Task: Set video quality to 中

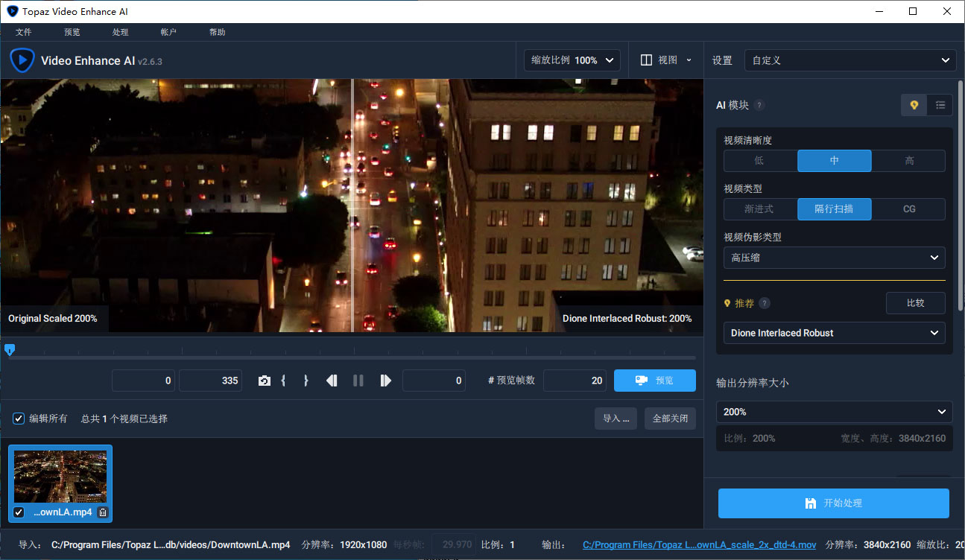Action: click(x=835, y=161)
